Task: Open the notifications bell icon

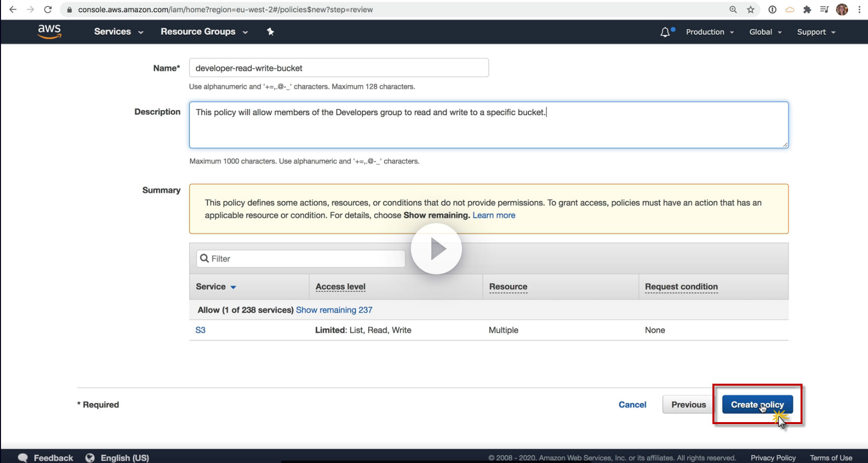Action: click(665, 32)
